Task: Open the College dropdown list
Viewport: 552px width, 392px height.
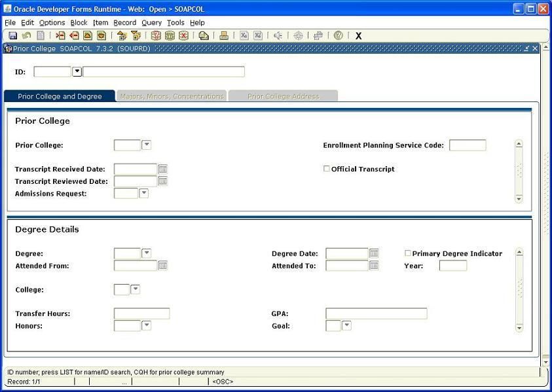Action: point(136,289)
